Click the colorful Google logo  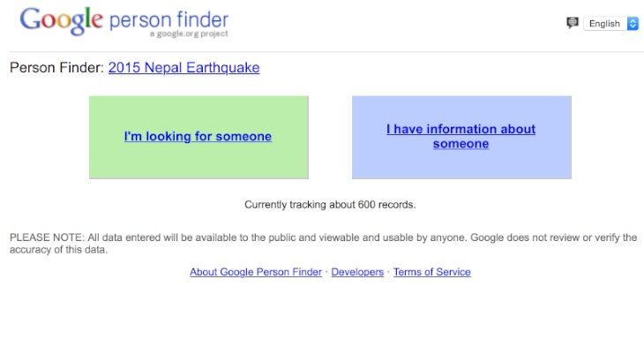pyautogui.click(x=61, y=20)
